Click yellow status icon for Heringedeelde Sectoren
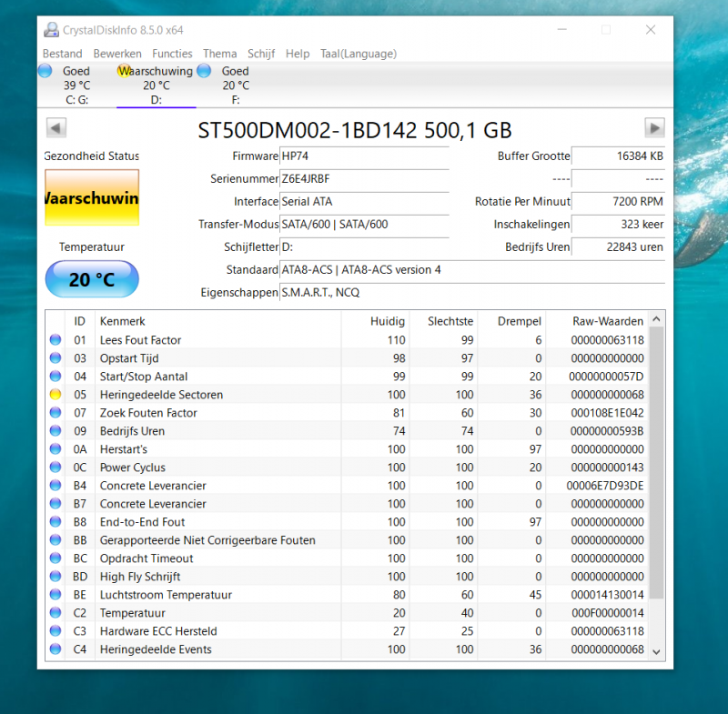The width and height of the screenshot is (728, 714). (x=56, y=395)
